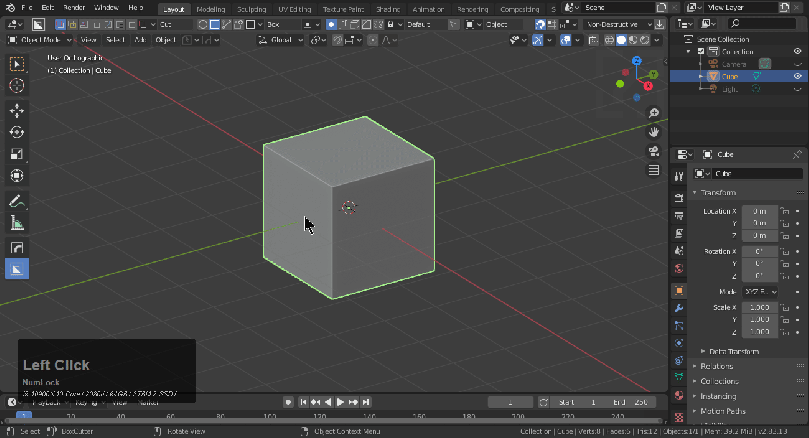
Task: Select the Measure tool
Action: pyautogui.click(x=17, y=223)
